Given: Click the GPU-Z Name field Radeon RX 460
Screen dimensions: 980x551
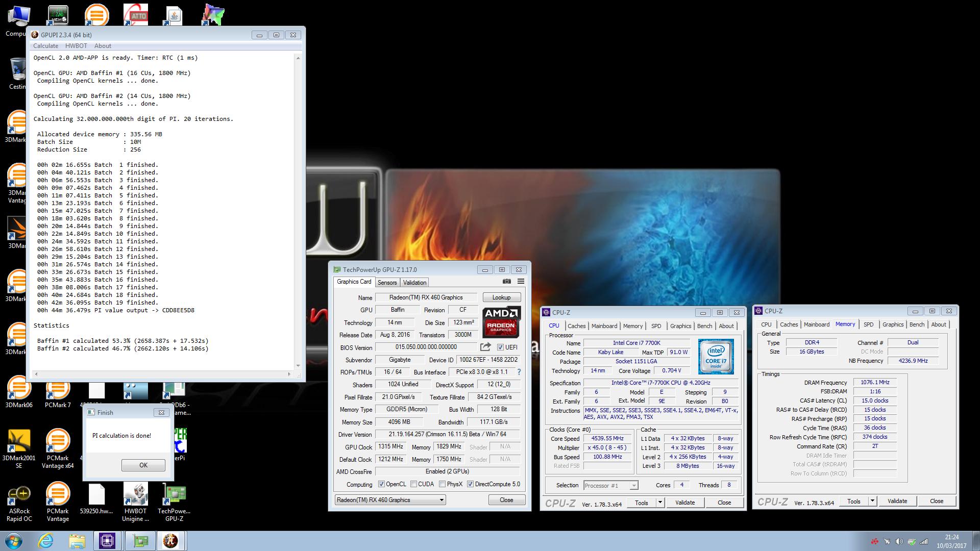Looking at the screenshot, I should click(426, 297).
